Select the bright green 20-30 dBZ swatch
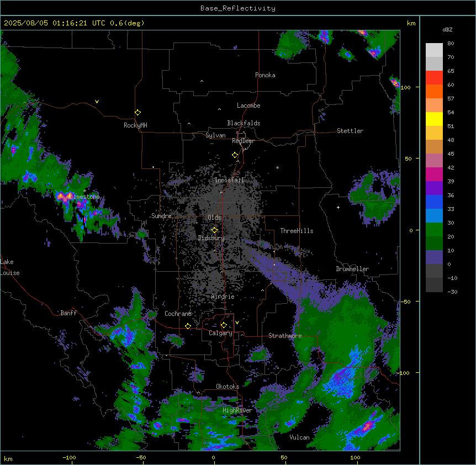This screenshot has height=465, width=476. [x=434, y=230]
